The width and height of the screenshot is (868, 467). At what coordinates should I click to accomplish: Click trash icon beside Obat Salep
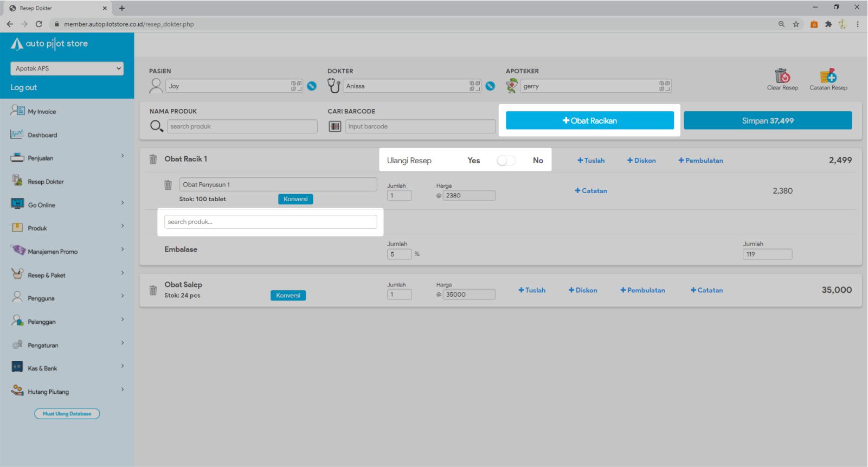click(x=153, y=290)
